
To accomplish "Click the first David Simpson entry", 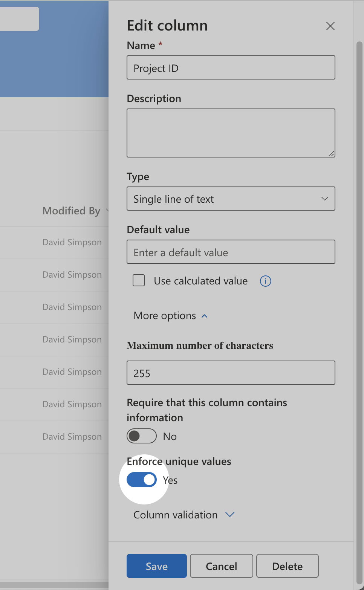I will tap(72, 242).
